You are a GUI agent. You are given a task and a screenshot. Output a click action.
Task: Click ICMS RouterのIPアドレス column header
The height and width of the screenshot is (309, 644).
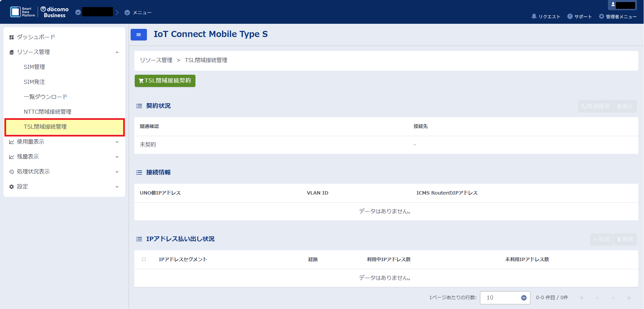coord(447,193)
